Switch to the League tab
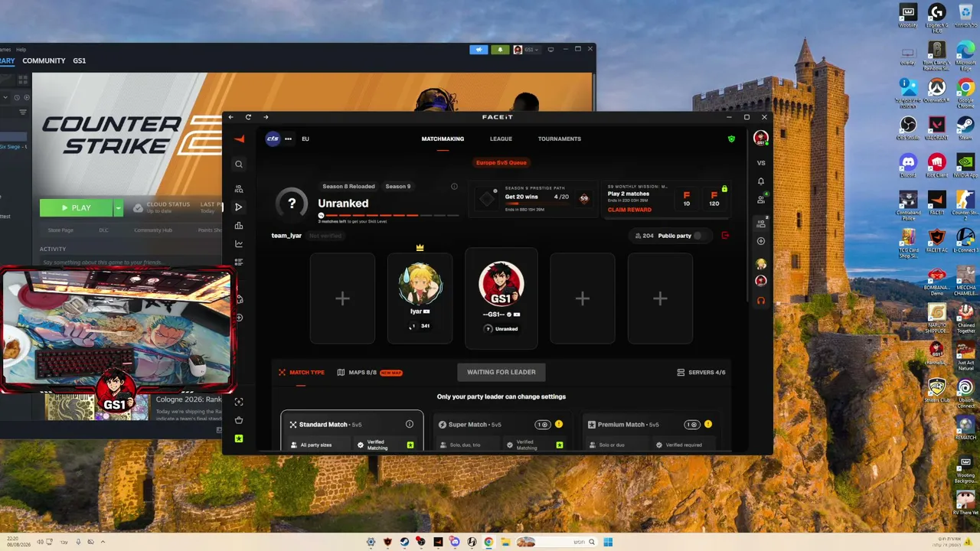 point(501,139)
